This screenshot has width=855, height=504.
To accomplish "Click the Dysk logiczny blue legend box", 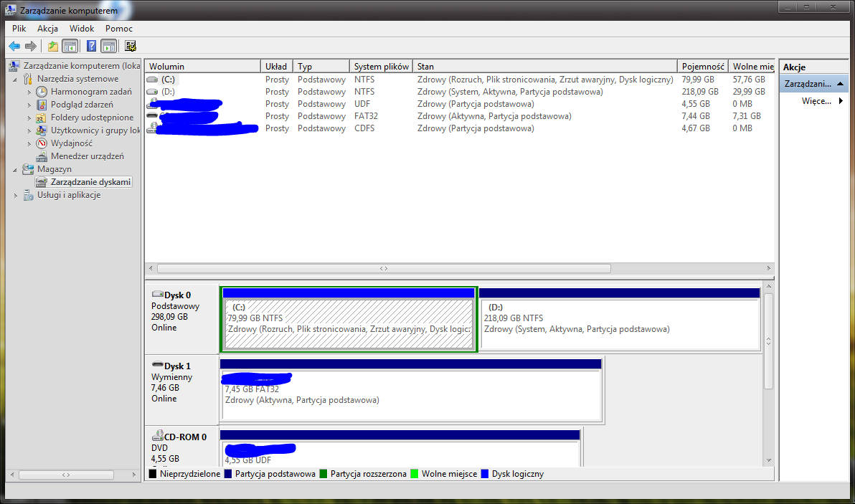I will [x=485, y=474].
